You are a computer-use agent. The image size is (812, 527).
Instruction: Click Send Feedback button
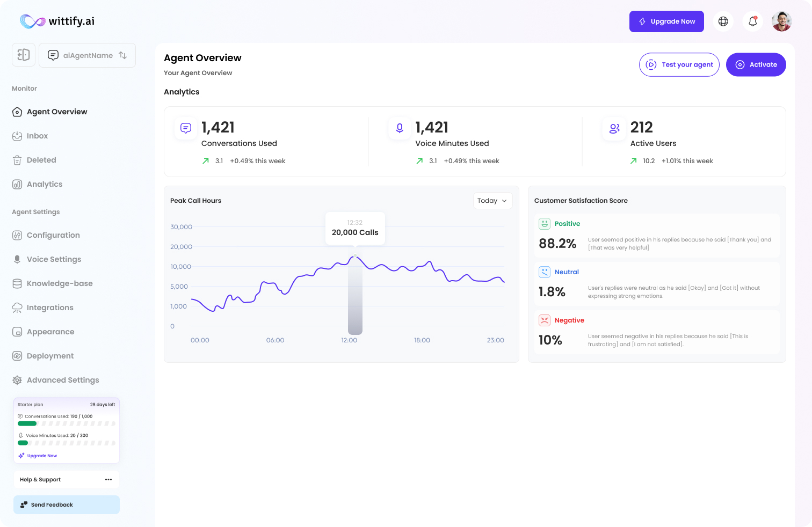coord(67,504)
